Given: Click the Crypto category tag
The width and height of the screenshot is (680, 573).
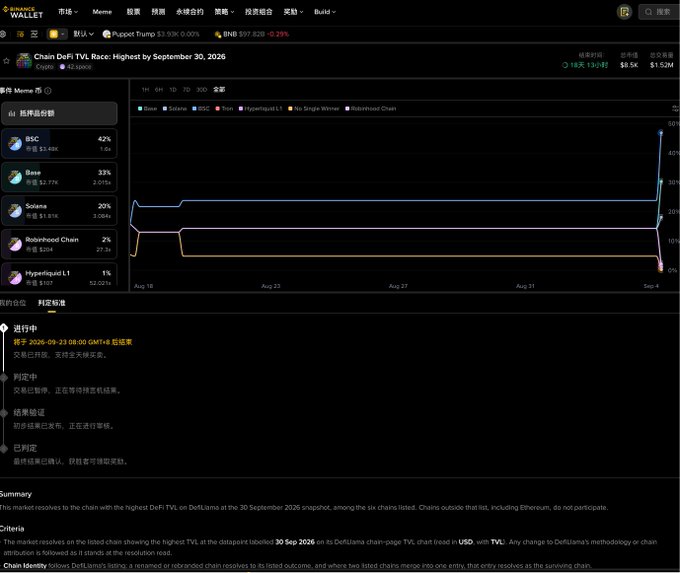Looking at the screenshot, I should (x=45, y=67).
